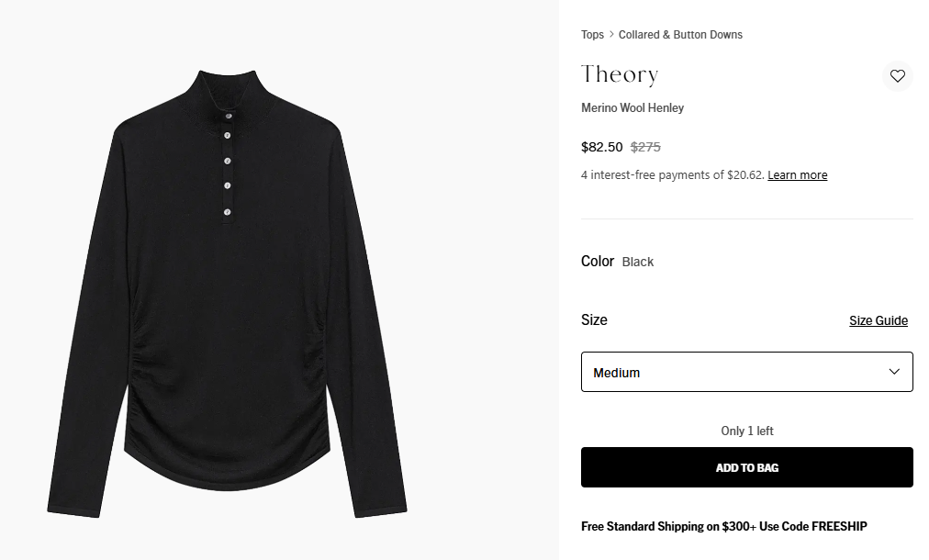Click the black henley product image

click(x=227, y=294)
